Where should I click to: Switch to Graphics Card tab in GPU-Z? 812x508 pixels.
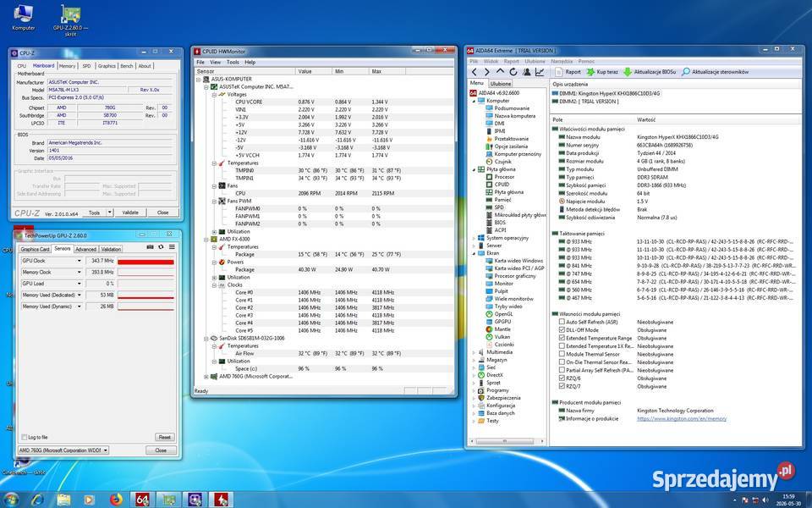click(36, 249)
